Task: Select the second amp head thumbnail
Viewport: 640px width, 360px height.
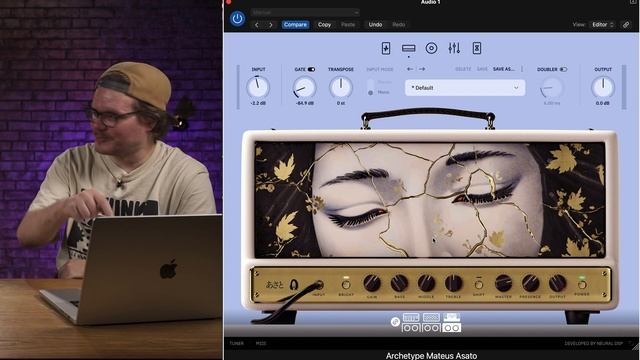Action: click(431, 318)
